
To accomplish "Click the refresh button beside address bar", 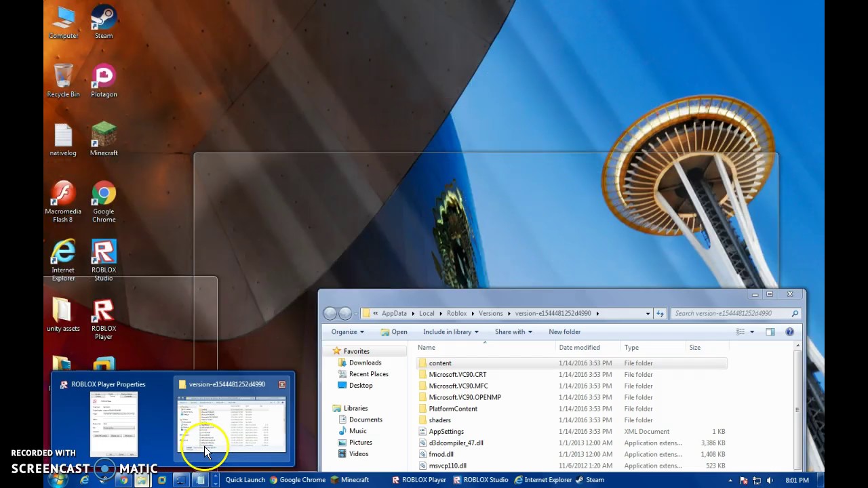I will (x=660, y=313).
